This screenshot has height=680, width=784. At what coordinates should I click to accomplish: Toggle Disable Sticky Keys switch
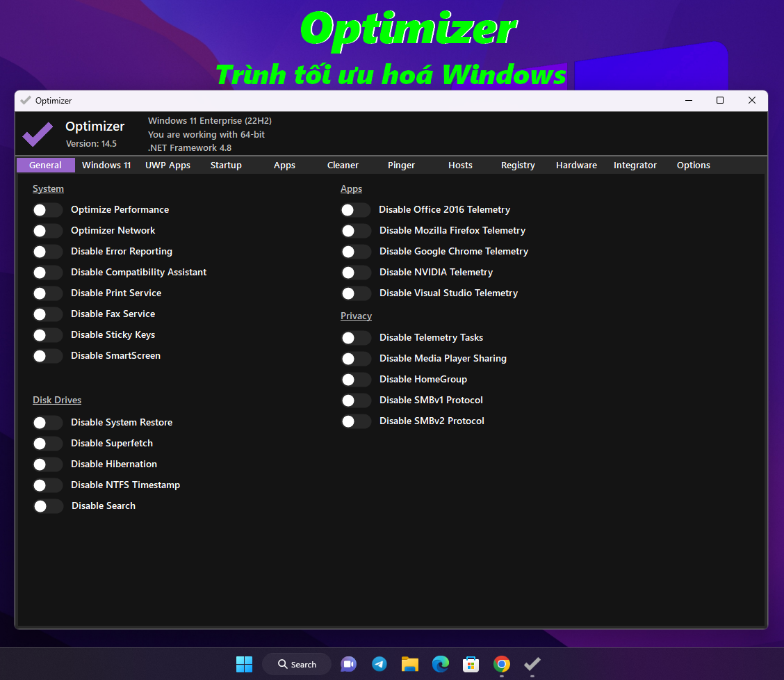(47, 334)
